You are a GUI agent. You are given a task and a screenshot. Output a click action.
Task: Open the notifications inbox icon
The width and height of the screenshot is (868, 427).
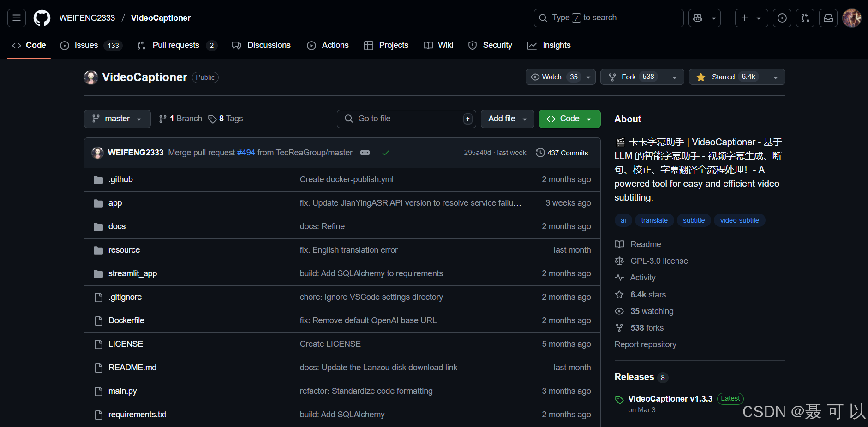coord(828,18)
